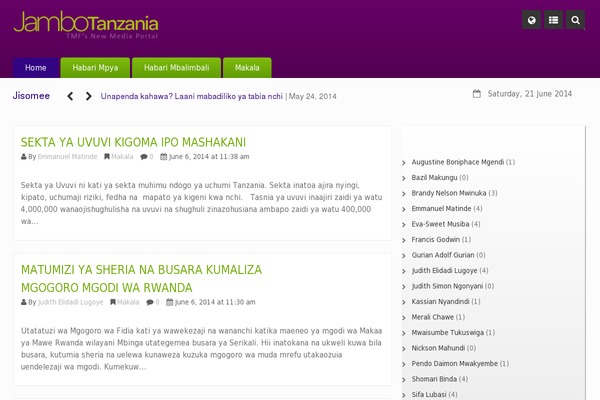This screenshot has width=600, height=400.
Task: Click the chevron beside Bazil Makungu
Action: [x=404, y=178]
